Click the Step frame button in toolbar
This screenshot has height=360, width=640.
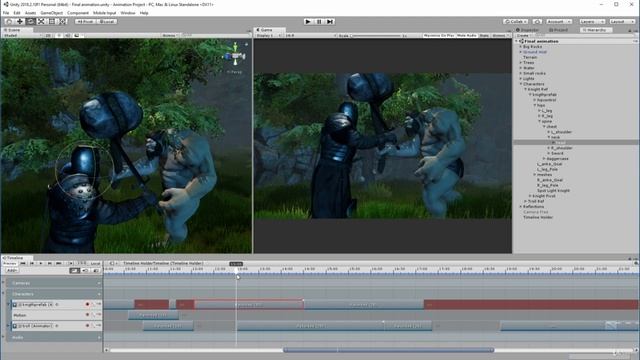pos(330,21)
